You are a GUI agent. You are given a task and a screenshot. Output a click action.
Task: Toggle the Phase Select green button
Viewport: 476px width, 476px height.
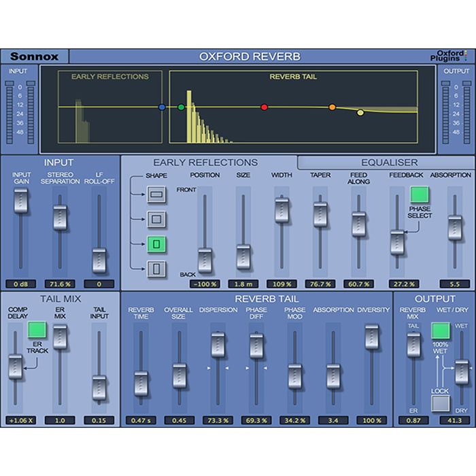point(420,196)
